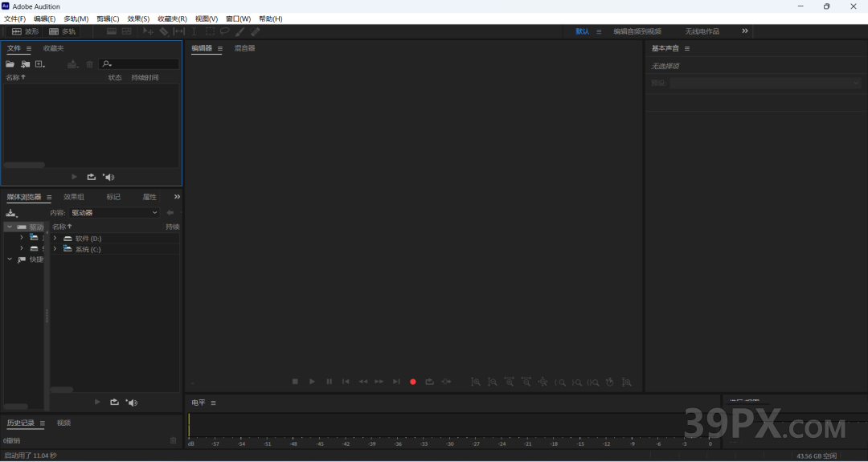
Task: Select the Time Selection tool
Action: click(194, 31)
